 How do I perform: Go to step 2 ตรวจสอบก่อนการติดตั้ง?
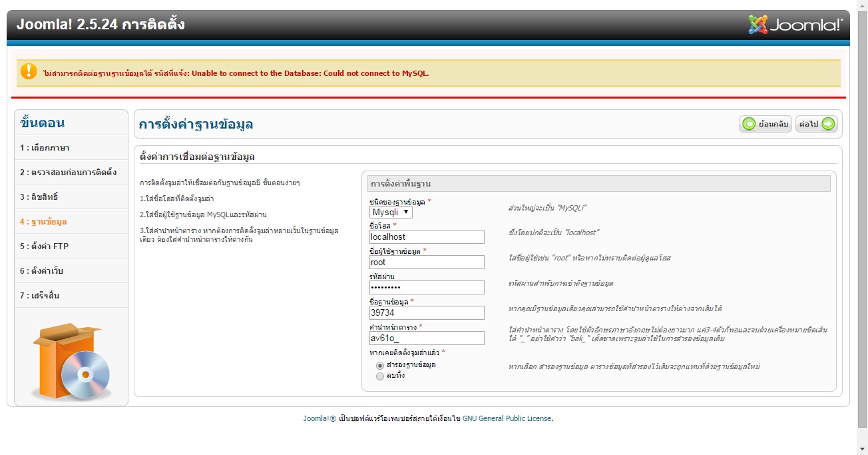point(71,172)
